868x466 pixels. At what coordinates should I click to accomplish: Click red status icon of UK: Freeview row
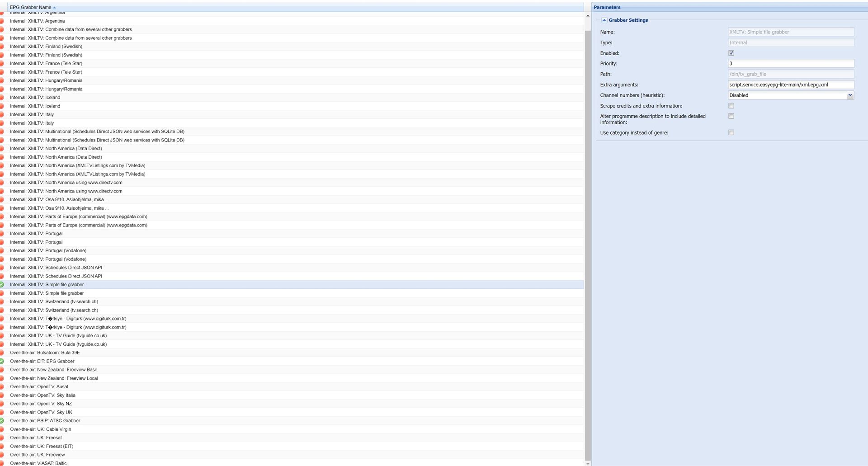point(2,455)
